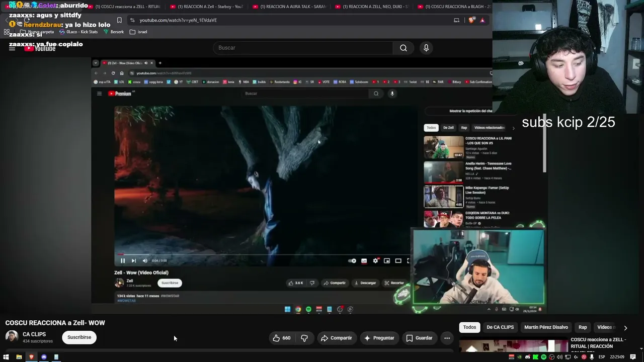Click the Preguntar button
This screenshot has width=644, height=362.
pyautogui.click(x=379, y=338)
